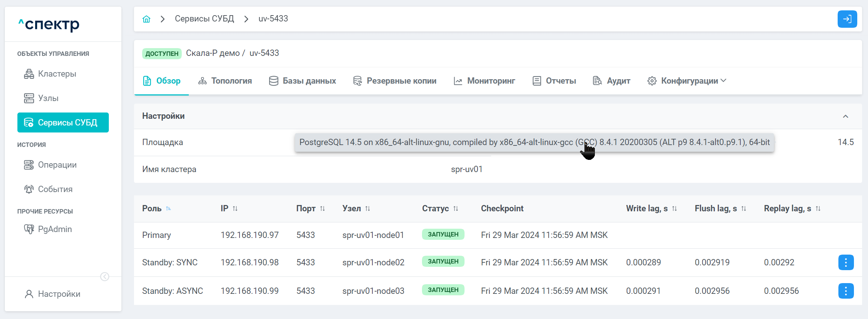Sort table by IP column
The height and width of the screenshot is (319, 868).
tap(235, 209)
